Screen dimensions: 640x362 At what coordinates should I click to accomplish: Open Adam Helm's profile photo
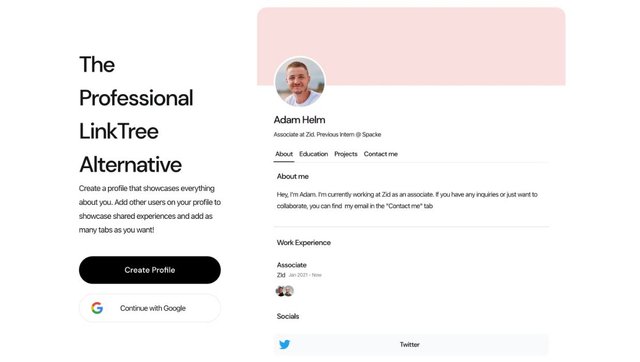point(300,82)
